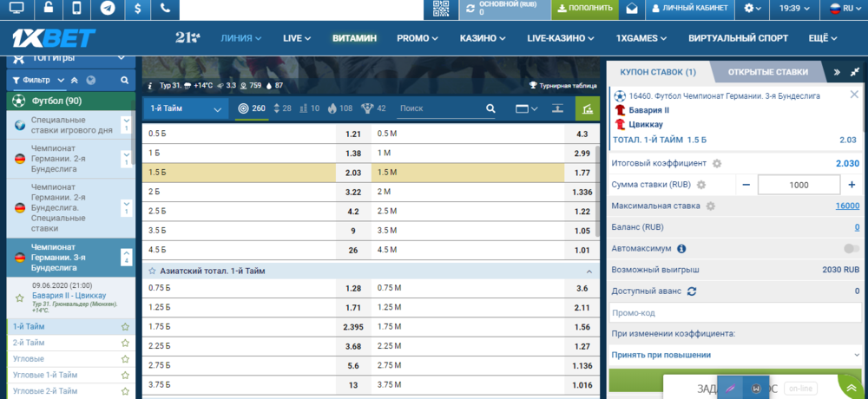
Task: Open the Принять при повышении dropdown
Action: (x=734, y=355)
